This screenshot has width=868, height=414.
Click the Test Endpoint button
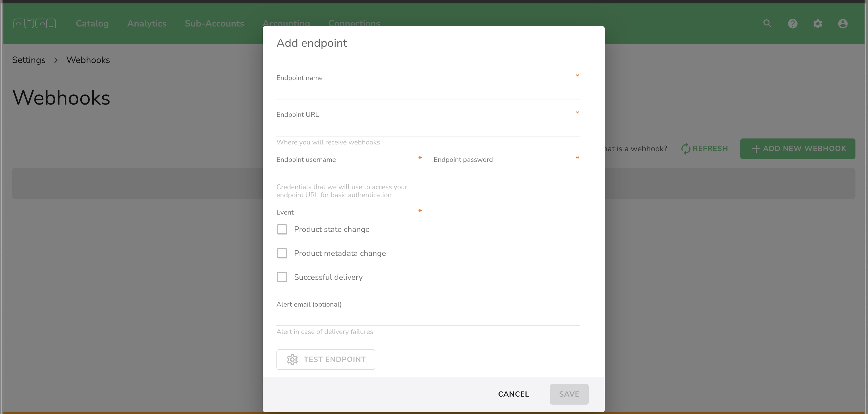[x=325, y=359]
